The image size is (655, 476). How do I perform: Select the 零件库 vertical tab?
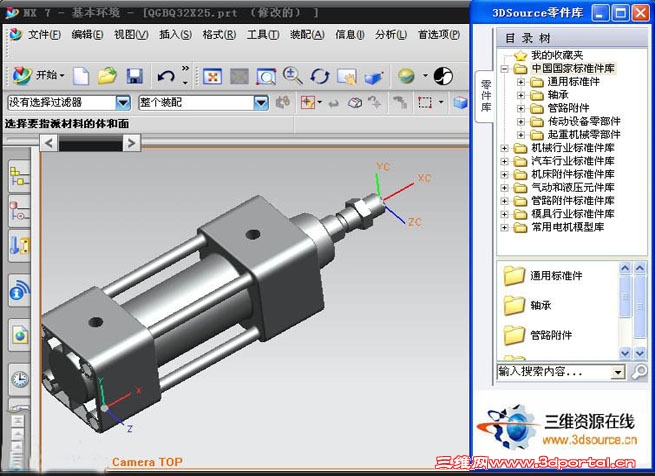tap(485, 96)
